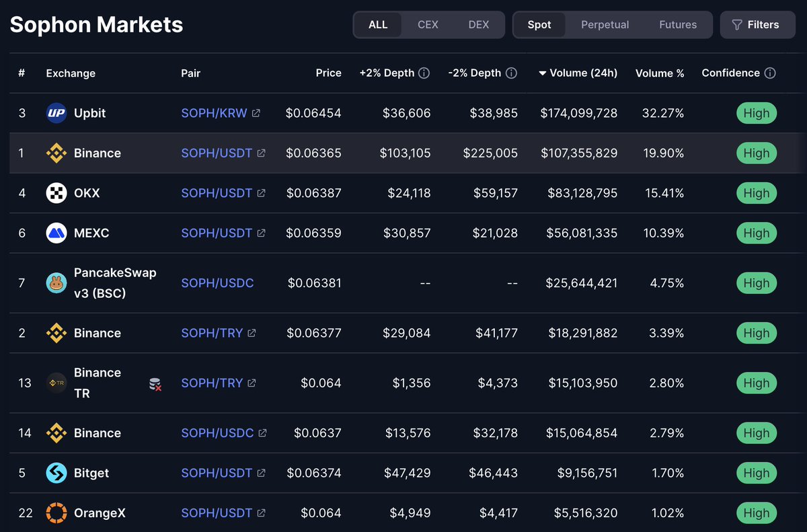Click the stale data icon beside Binance TR
Image resolution: width=807 pixels, height=532 pixels.
coord(155,383)
